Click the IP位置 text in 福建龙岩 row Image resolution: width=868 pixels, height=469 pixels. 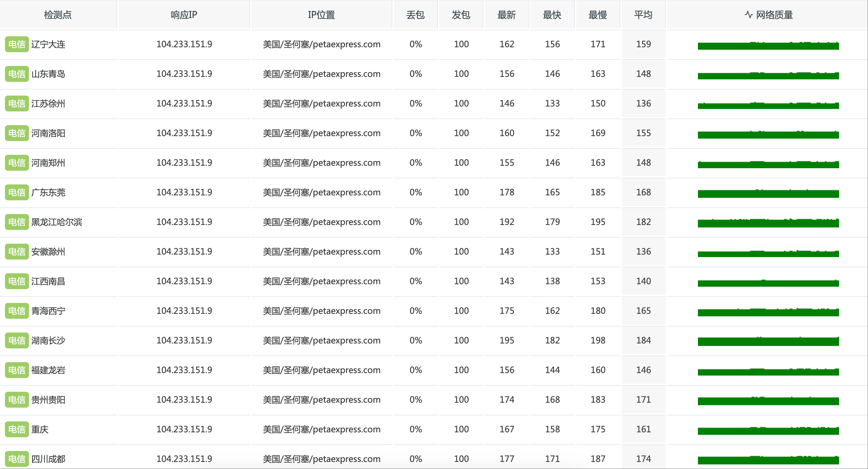click(321, 370)
